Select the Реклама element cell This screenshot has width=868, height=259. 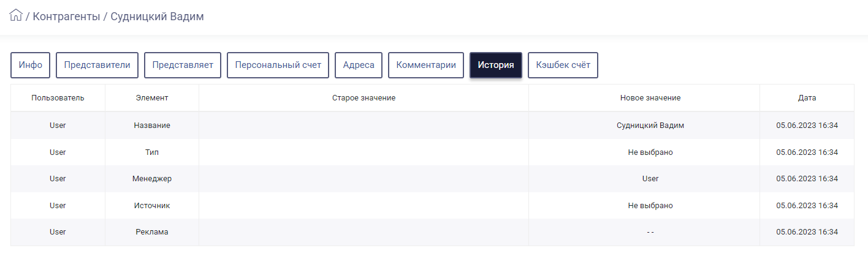pyautogui.click(x=152, y=232)
